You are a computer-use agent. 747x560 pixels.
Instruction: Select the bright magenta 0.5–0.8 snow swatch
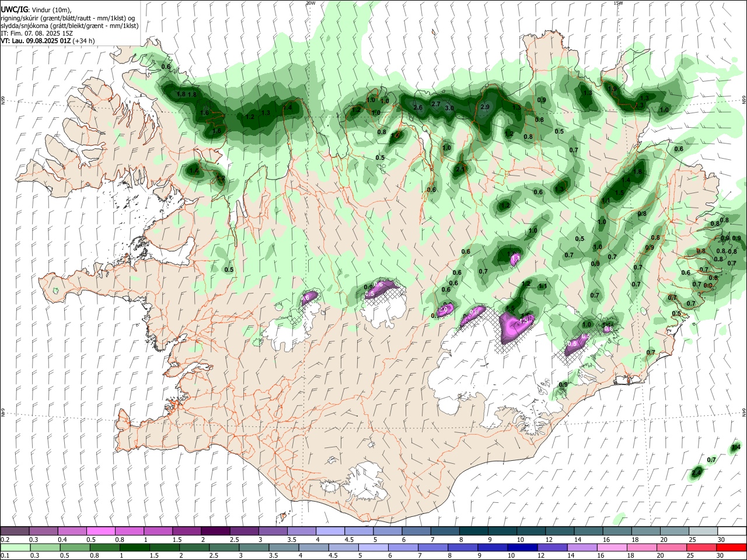[x=100, y=531]
